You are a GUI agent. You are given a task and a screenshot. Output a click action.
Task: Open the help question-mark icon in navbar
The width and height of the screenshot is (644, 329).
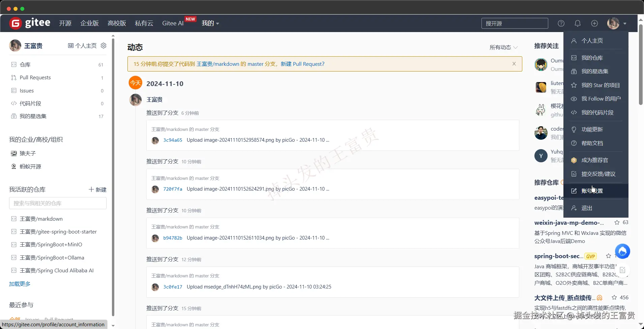click(561, 23)
